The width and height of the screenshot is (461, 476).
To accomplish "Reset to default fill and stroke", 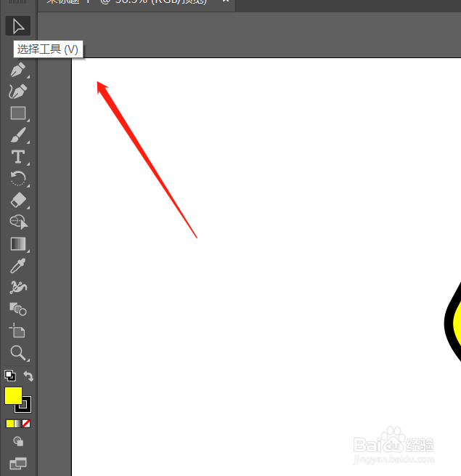I will click(x=10, y=376).
